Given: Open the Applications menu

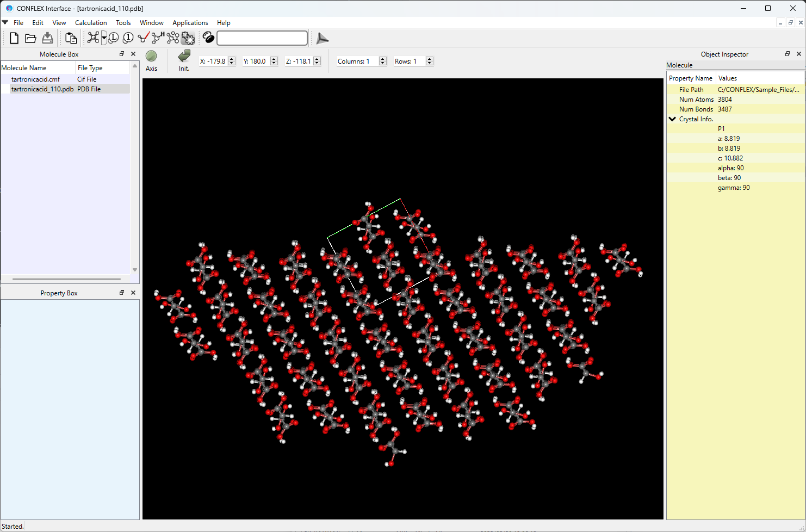Looking at the screenshot, I should coord(190,23).
